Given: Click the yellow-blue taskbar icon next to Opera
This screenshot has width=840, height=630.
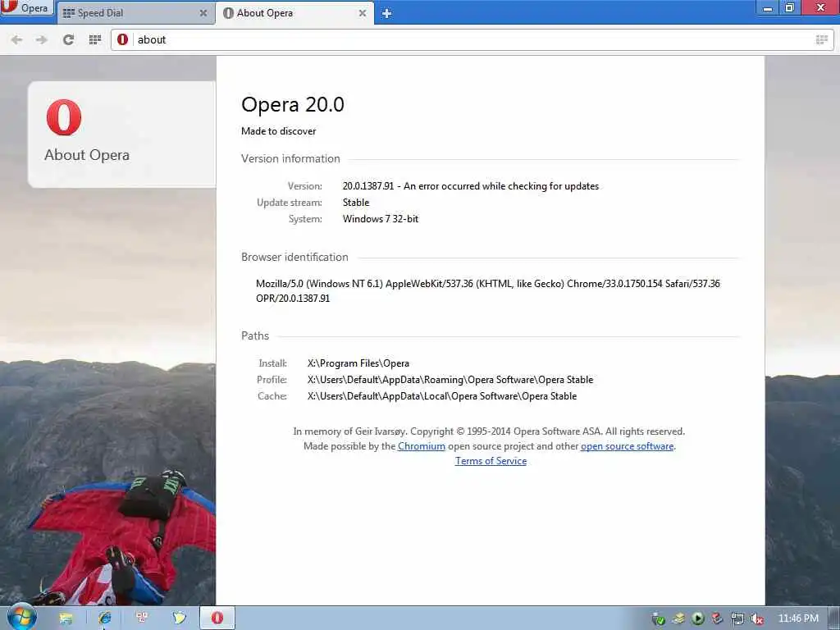Looking at the screenshot, I should tap(179, 619).
